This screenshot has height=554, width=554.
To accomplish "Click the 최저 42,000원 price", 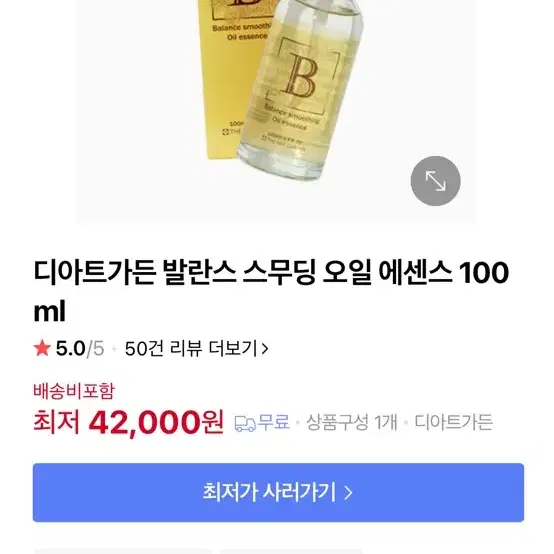I will [x=128, y=422].
